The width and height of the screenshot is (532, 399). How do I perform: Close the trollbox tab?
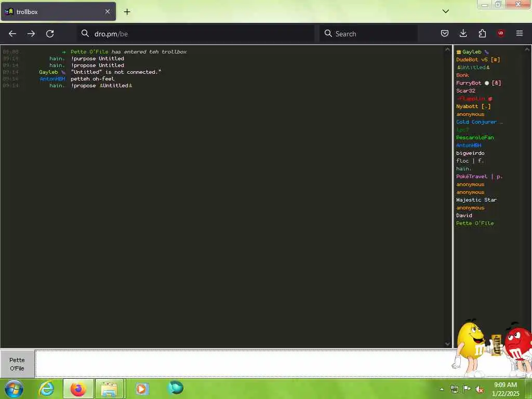[x=107, y=11]
